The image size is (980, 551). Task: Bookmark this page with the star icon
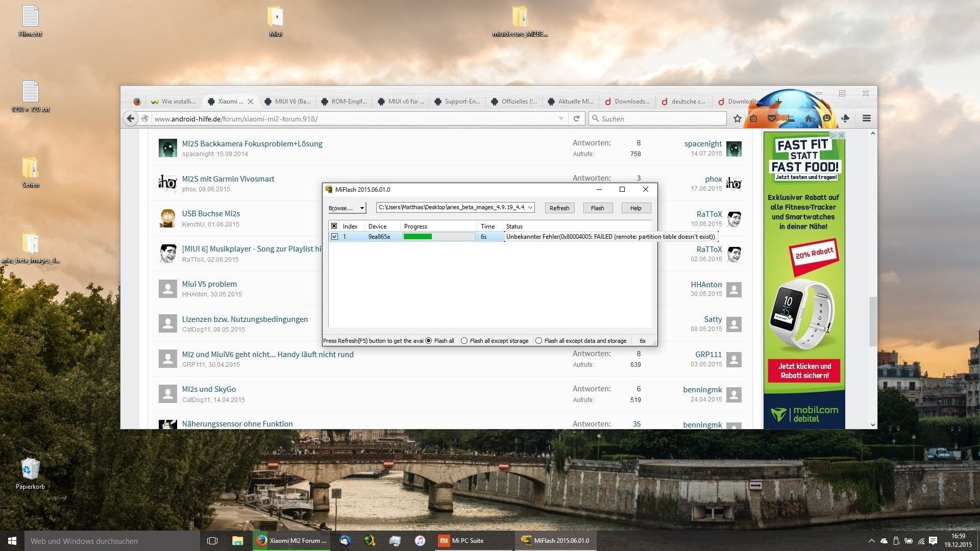click(x=737, y=118)
